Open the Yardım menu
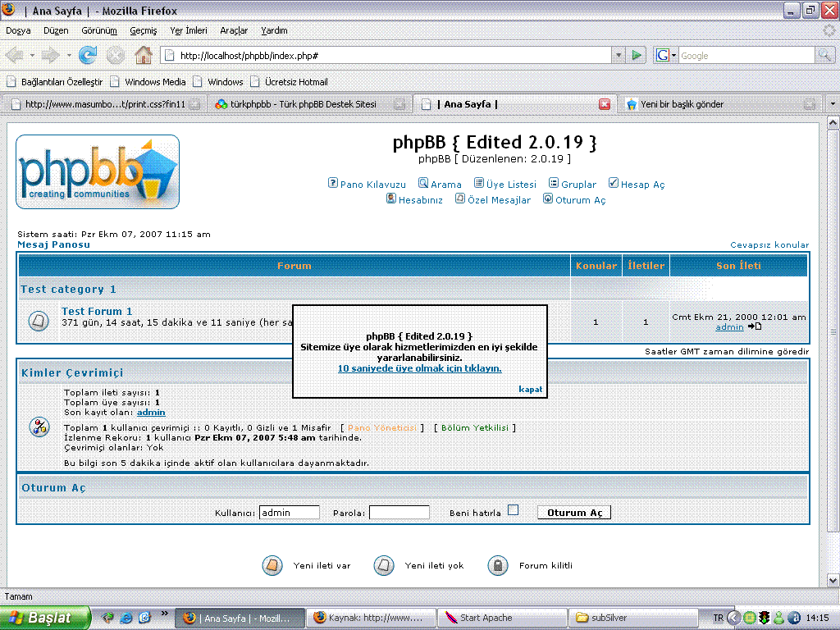 pos(274,30)
